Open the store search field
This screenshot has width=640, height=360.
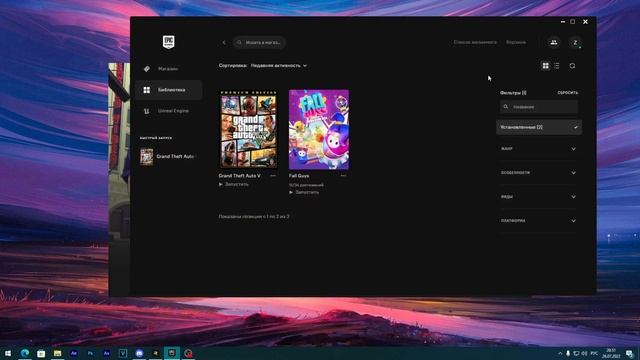[259, 42]
